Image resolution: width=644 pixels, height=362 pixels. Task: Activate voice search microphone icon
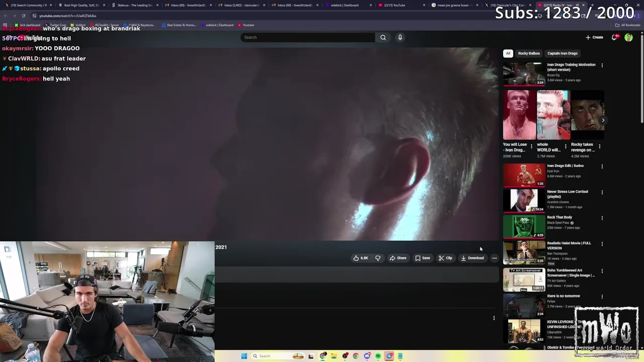coord(400,37)
